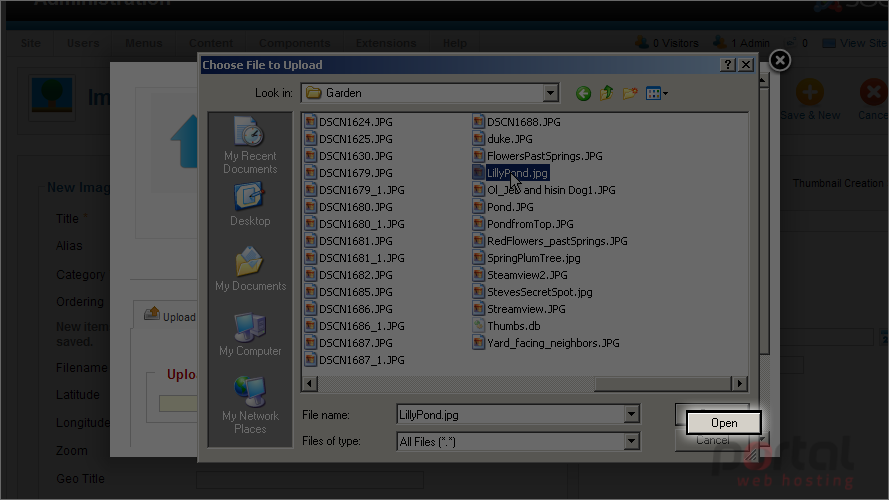
Task: Select file DSCN1630.JPG
Action: coord(348,156)
